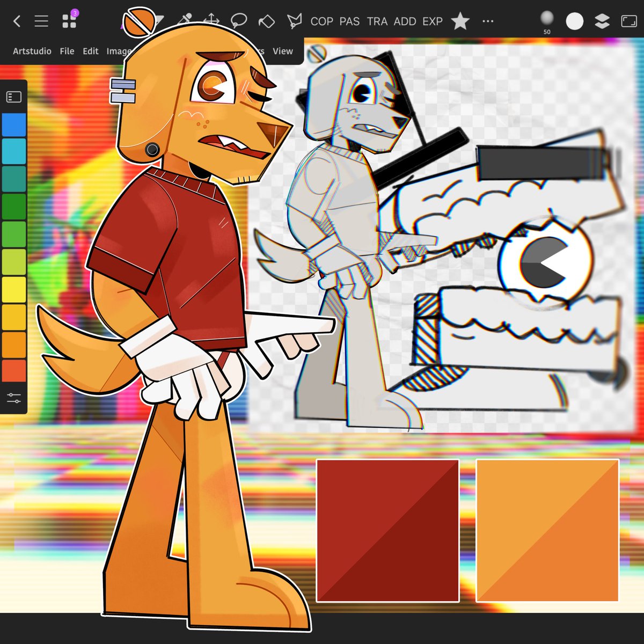Select the lasso selection tool
The width and height of the screenshot is (644, 644).
239,21
